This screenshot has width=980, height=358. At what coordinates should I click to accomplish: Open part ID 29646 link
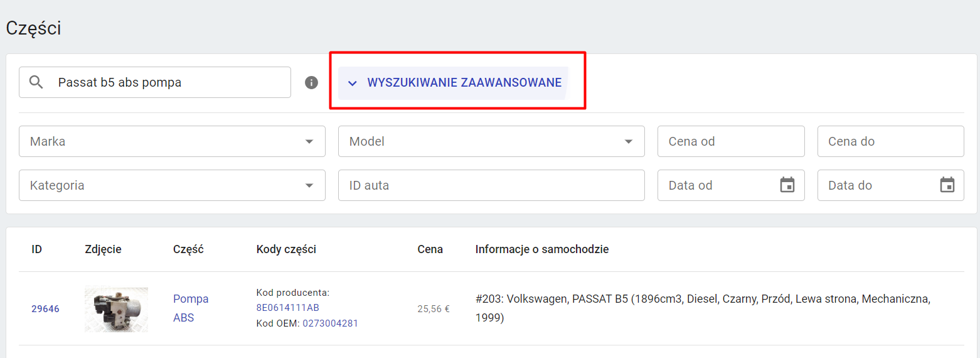46,309
